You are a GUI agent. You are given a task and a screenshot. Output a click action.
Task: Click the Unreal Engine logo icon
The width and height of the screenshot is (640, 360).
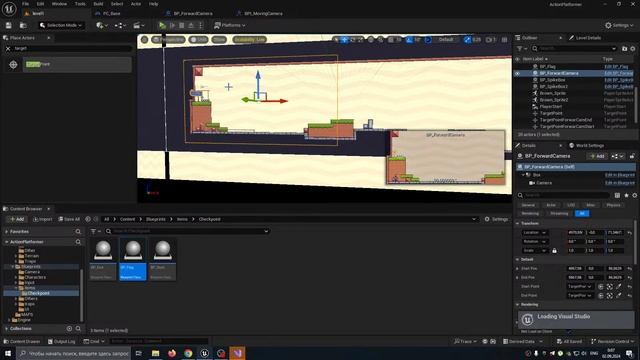[9, 8]
